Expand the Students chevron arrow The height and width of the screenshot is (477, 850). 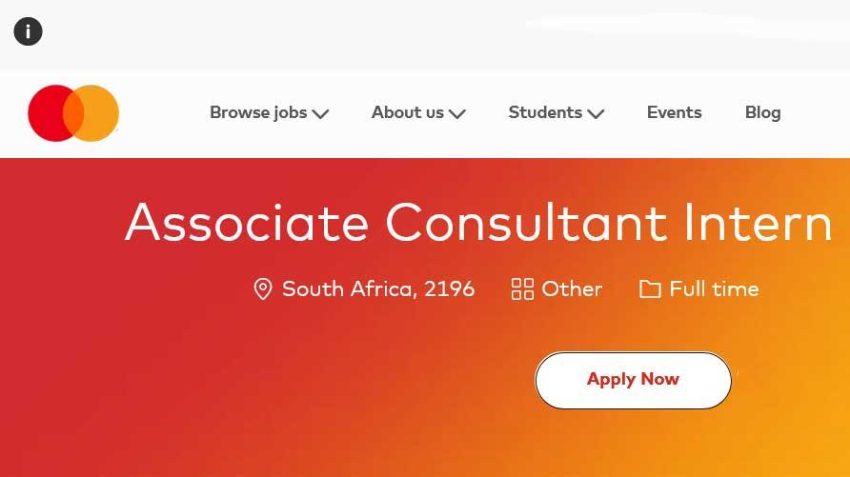pos(596,114)
